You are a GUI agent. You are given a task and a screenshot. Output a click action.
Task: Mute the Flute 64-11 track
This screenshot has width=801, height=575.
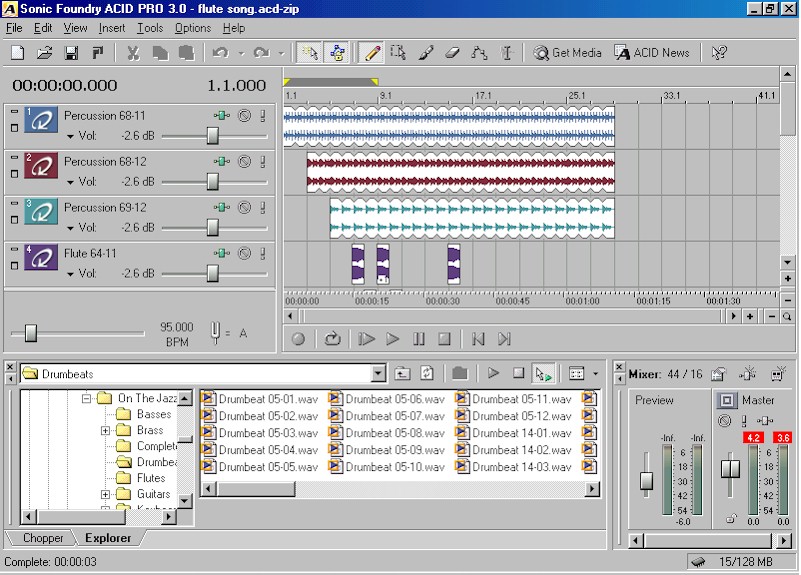pos(245,253)
